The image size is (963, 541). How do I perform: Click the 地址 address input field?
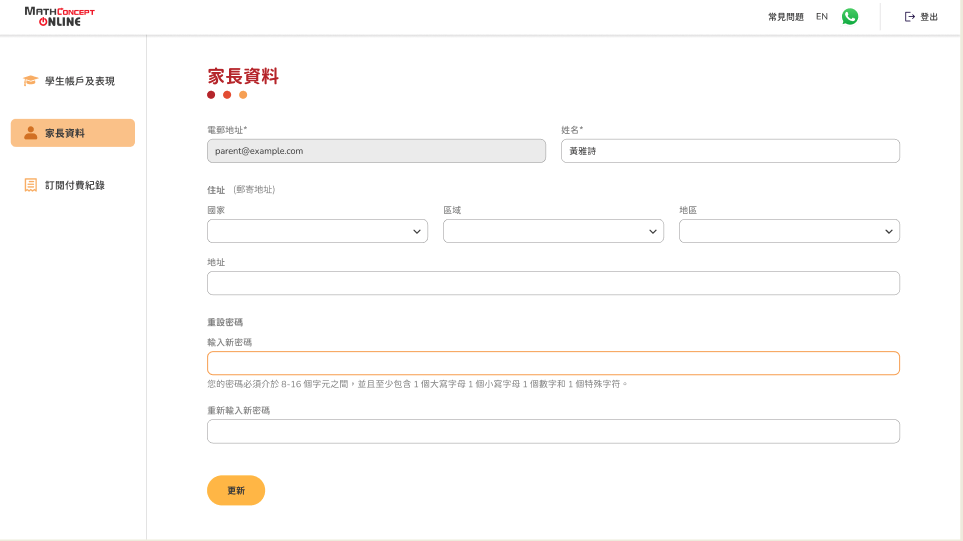553,283
